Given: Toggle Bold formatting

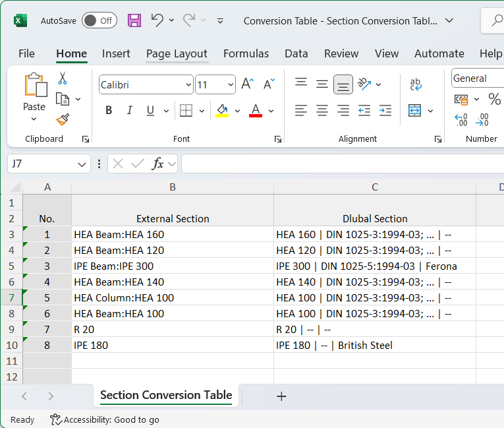Looking at the screenshot, I should pyautogui.click(x=109, y=110).
